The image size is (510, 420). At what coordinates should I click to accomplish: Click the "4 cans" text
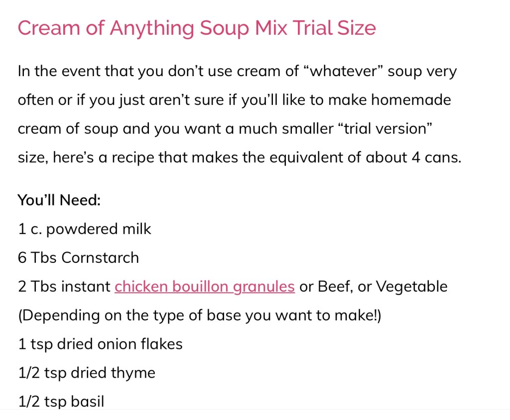(x=440, y=158)
